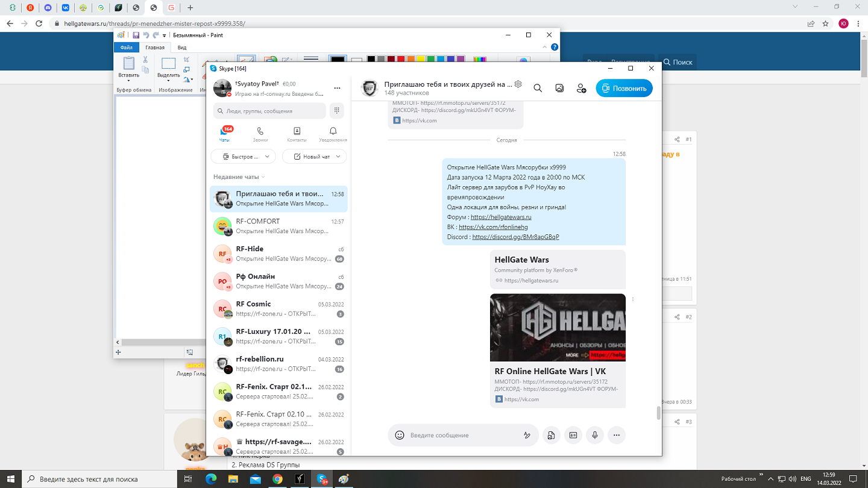This screenshot has width=868, height=488.
Task: Pick the yellow color in Paint palette
Action: (x=421, y=60)
